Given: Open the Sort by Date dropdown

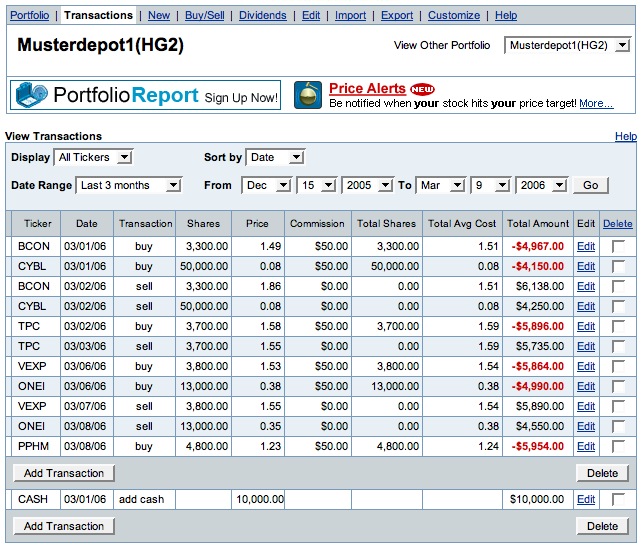Looking at the screenshot, I should 275,157.
